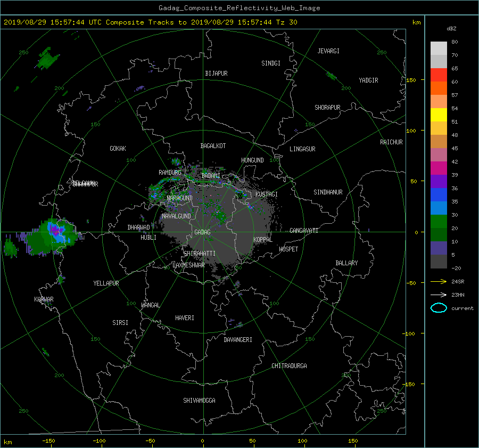Viewport: 479px width, 448px height.
Task: Click the YELLAPUR city label
Action: click(x=106, y=283)
